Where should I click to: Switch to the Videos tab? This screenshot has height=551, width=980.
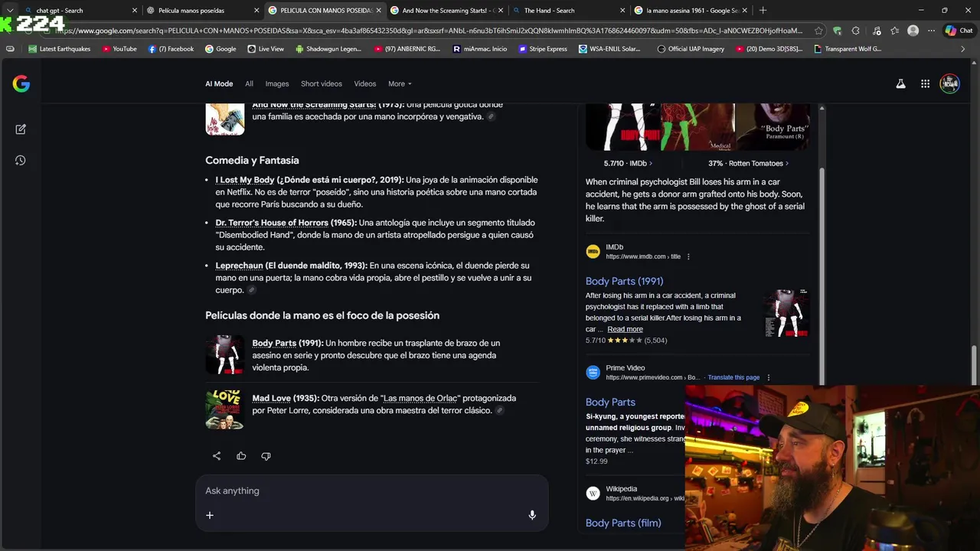point(365,83)
